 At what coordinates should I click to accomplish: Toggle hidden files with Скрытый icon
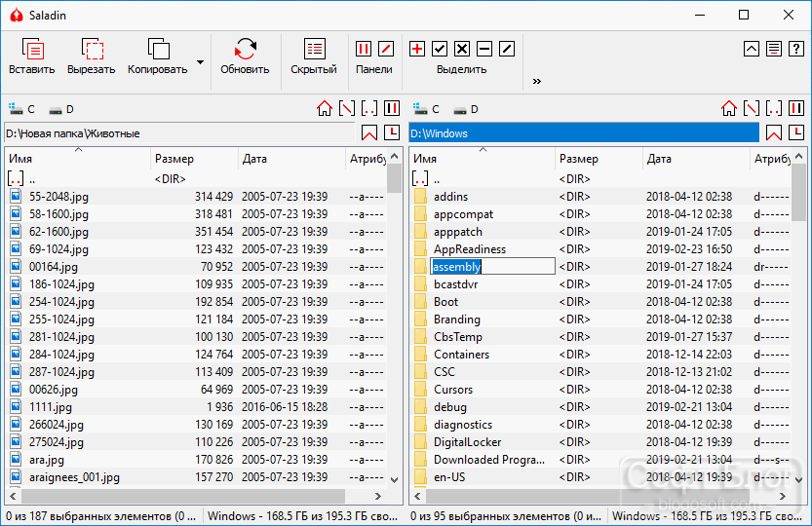point(314,49)
